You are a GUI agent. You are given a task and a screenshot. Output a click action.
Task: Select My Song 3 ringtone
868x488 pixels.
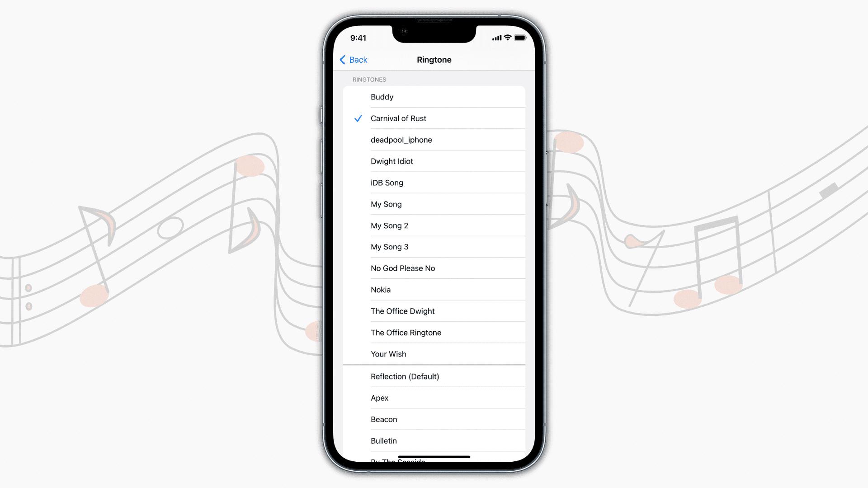tap(389, 247)
